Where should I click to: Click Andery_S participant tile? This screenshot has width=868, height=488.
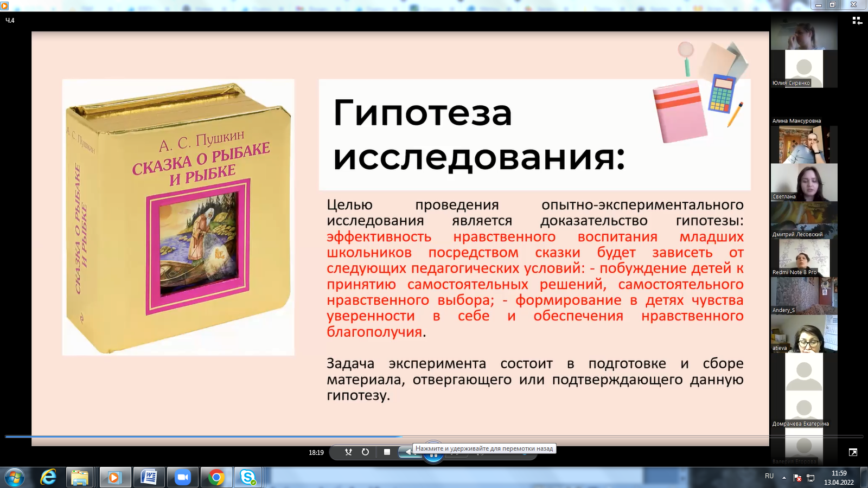804,296
